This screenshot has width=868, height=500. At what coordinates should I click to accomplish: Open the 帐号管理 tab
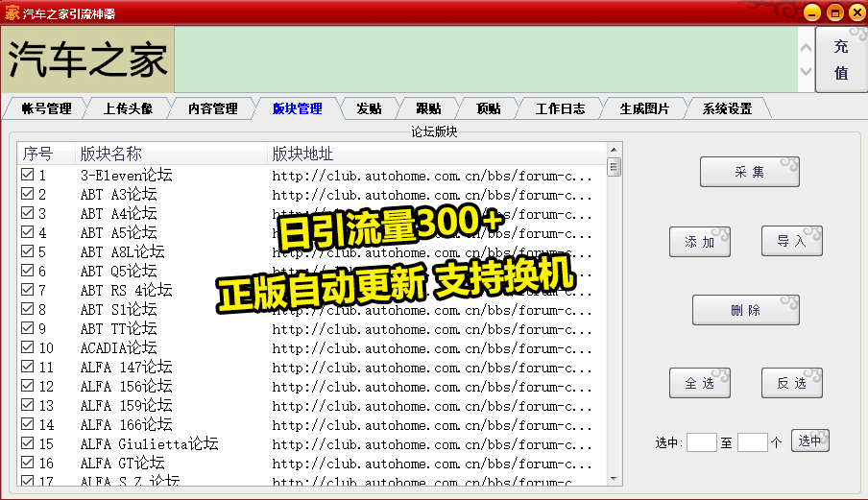pyautogui.click(x=46, y=108)
